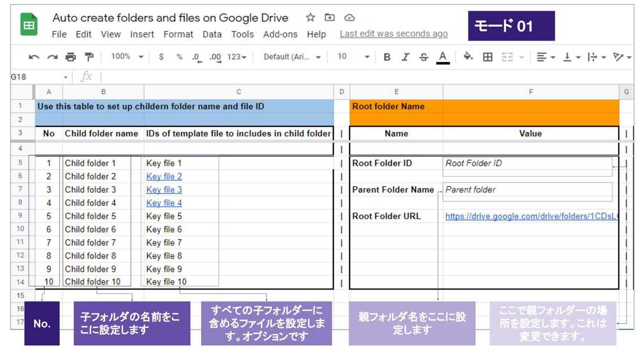Open the text color picker
Viewport: 644px width, 351px height.
click(x=443, y=57)
